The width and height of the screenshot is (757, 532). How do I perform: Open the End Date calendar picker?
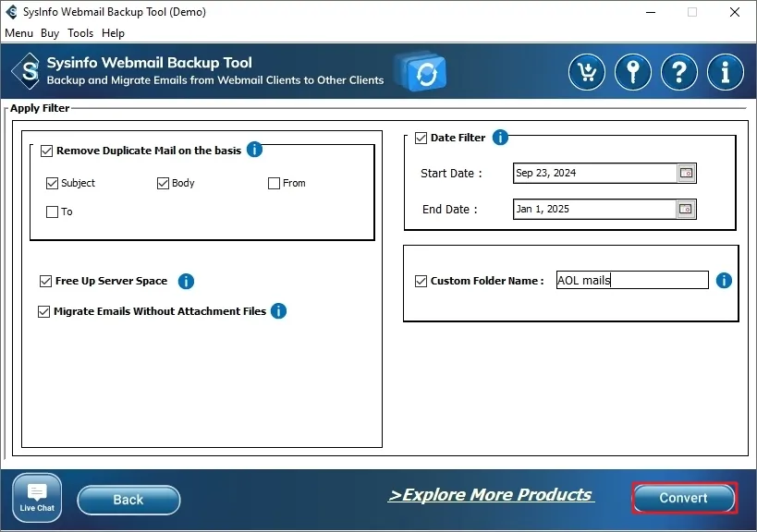[x=686, y=210]
